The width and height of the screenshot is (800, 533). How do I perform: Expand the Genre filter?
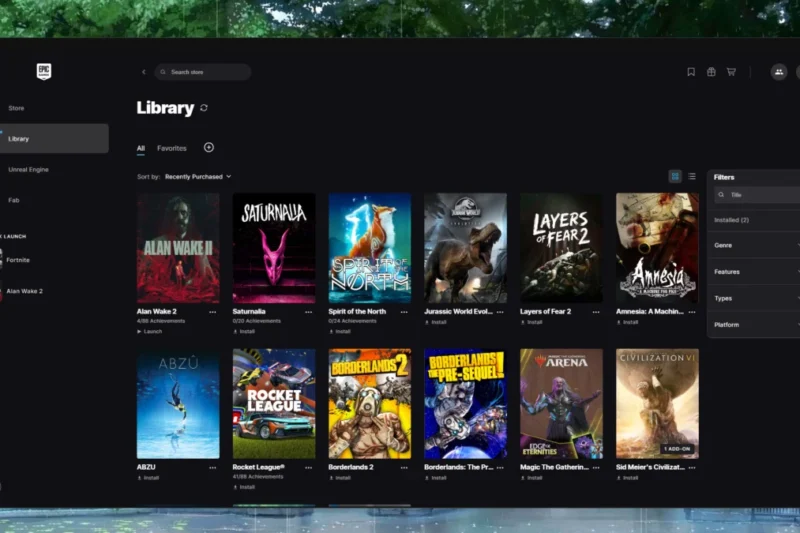[x=756, y=245]
